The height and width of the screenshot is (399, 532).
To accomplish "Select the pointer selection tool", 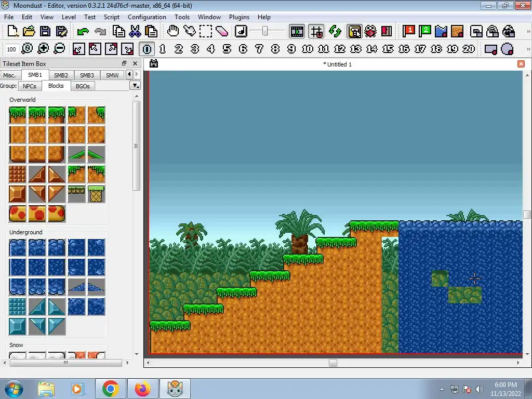I will [x=189, y=31].
